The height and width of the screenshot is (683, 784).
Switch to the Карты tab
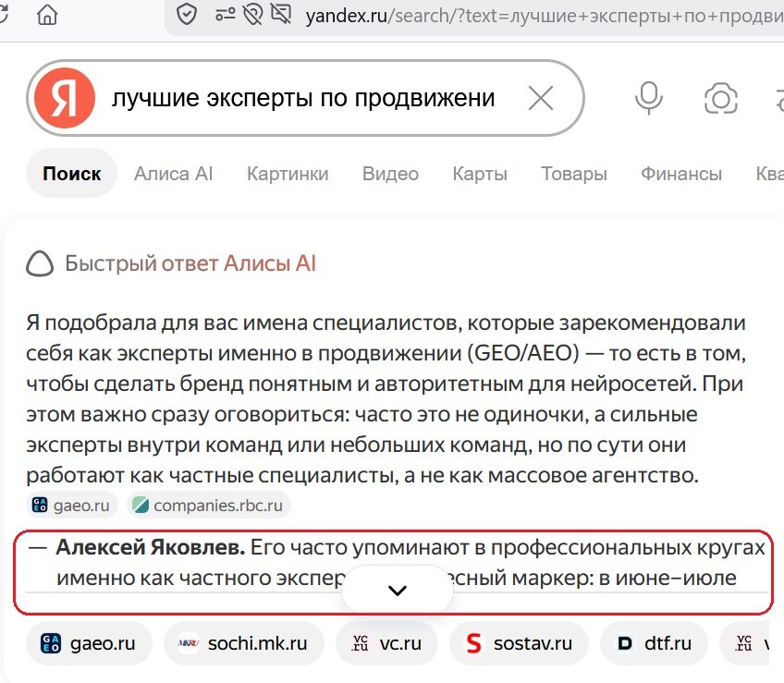point(480,174)
